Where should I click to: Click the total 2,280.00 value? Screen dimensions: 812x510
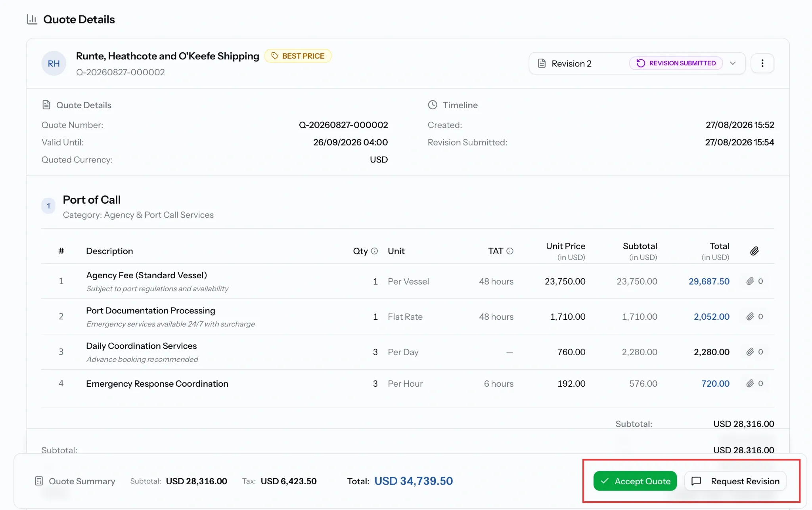tap(712, 352)
